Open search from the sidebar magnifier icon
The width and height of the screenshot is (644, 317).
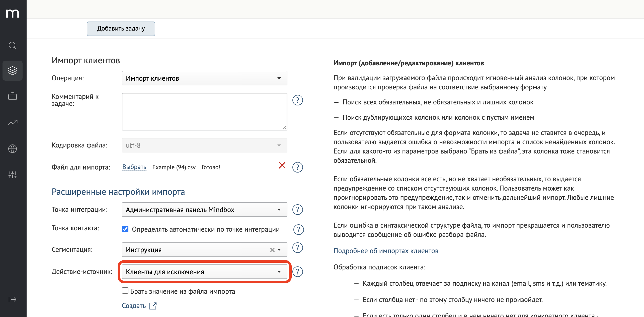tap(12, 45)
